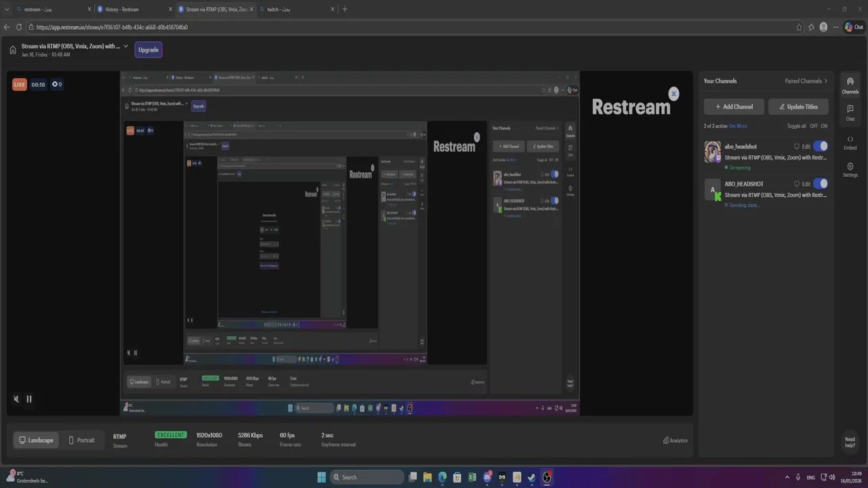Click the ABO_HEADSHOT Kick channel avatar

713,190
